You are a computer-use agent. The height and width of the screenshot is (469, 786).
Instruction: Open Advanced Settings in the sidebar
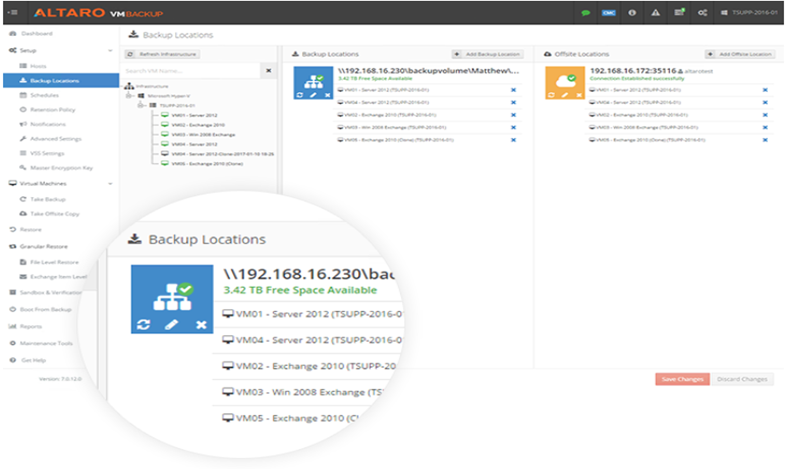coord(50,139)
